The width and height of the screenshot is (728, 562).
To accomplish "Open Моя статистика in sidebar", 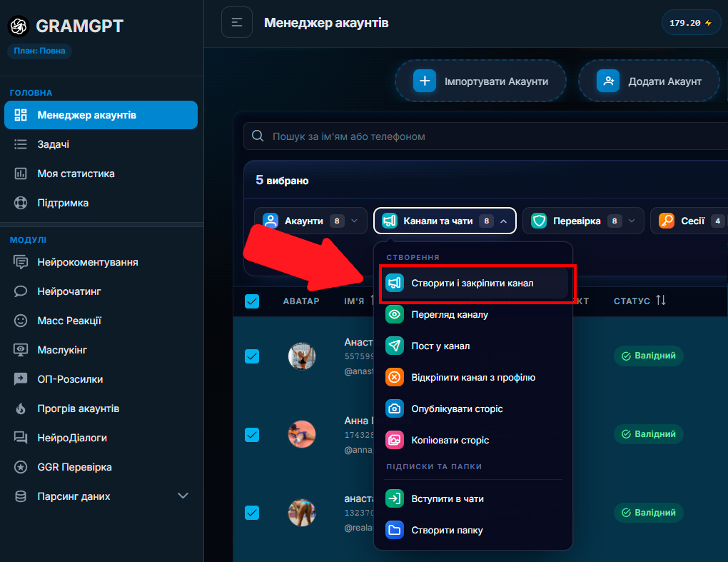I will [x=101, y=174].
